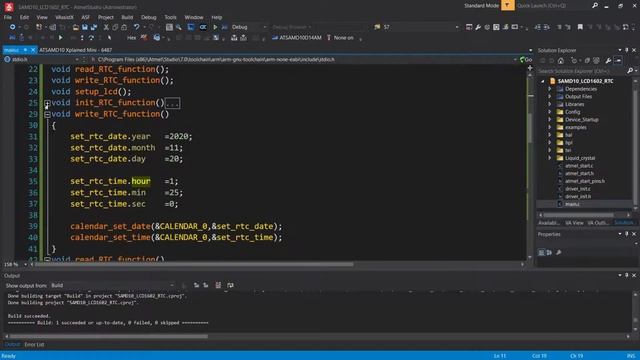Click the Solution Explorer Properties wrench icon
The image size is (640, 360).
pyautogui.click(x=608, y=61)
